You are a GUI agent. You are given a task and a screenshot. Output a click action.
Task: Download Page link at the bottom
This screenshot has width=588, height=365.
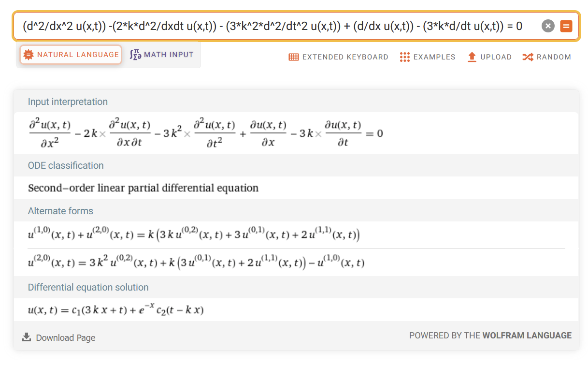point(65,338)
